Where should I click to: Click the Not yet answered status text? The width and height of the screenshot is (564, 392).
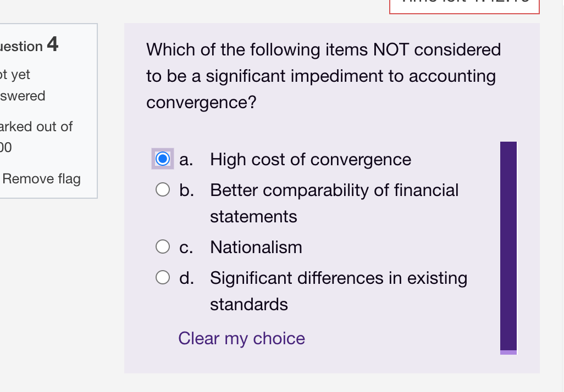pos(22,85)
